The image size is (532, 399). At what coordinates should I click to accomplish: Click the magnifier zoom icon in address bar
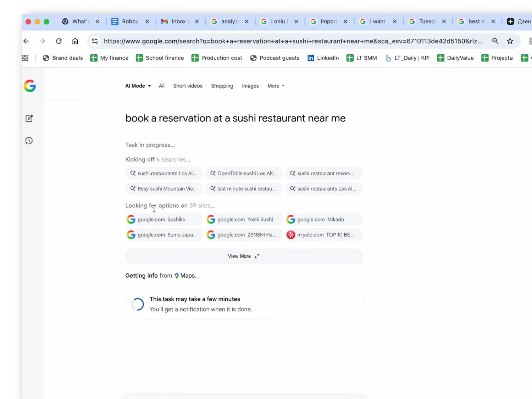coord(495,41)
